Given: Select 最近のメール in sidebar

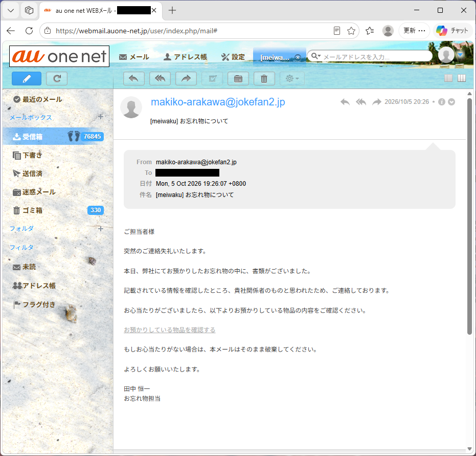Looking at the screenshot, I should click(x=38, y=99).
